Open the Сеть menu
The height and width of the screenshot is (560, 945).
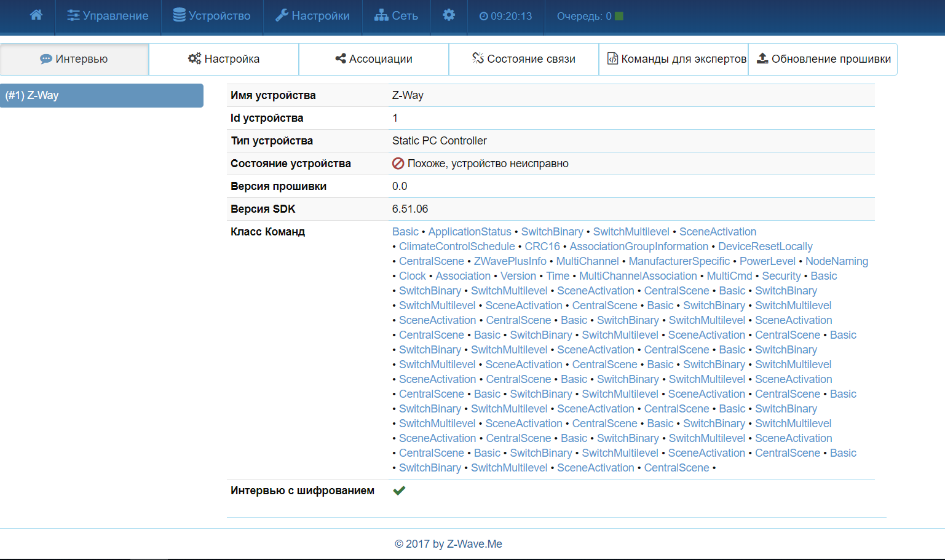click(x=397, y=16)
